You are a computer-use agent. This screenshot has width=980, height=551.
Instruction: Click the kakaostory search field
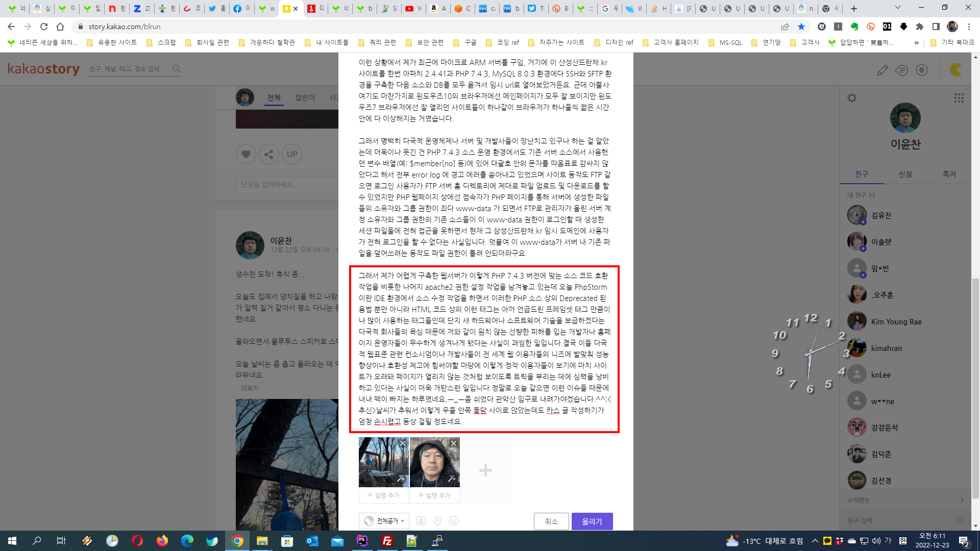point(129,69)
